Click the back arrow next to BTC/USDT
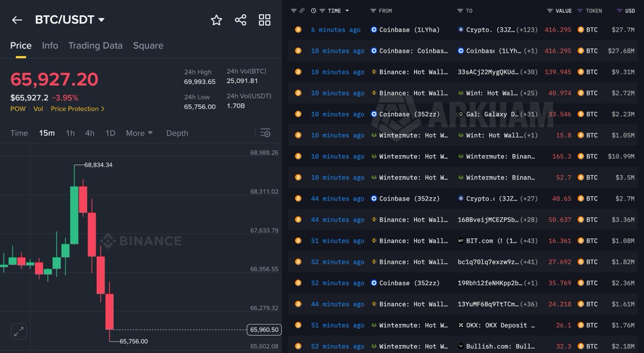Viewport: 644px width, 353px height. 17,20
